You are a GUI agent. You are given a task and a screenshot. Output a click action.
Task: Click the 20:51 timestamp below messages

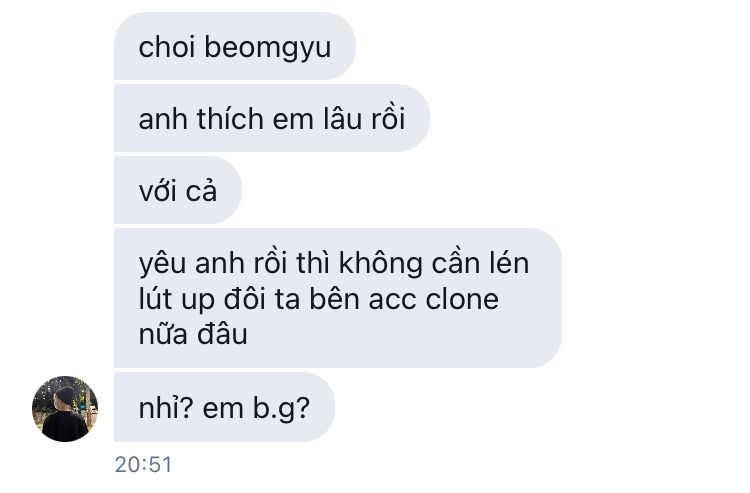143,464
